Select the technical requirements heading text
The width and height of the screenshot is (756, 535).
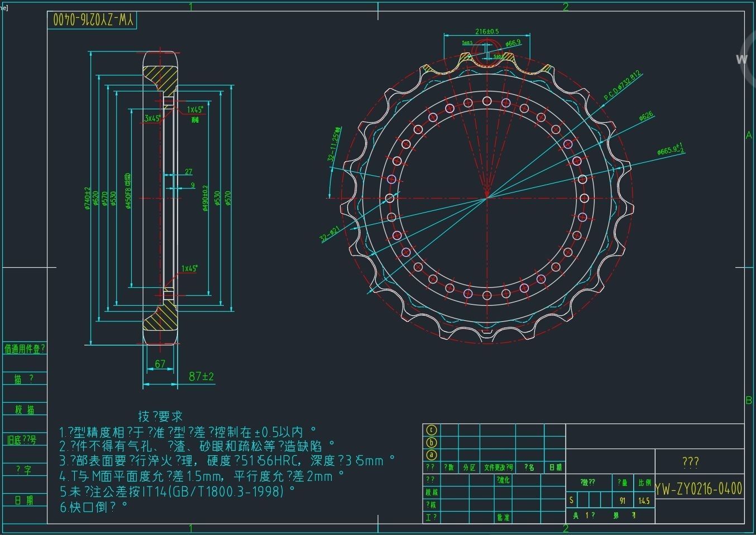(161, 416)
